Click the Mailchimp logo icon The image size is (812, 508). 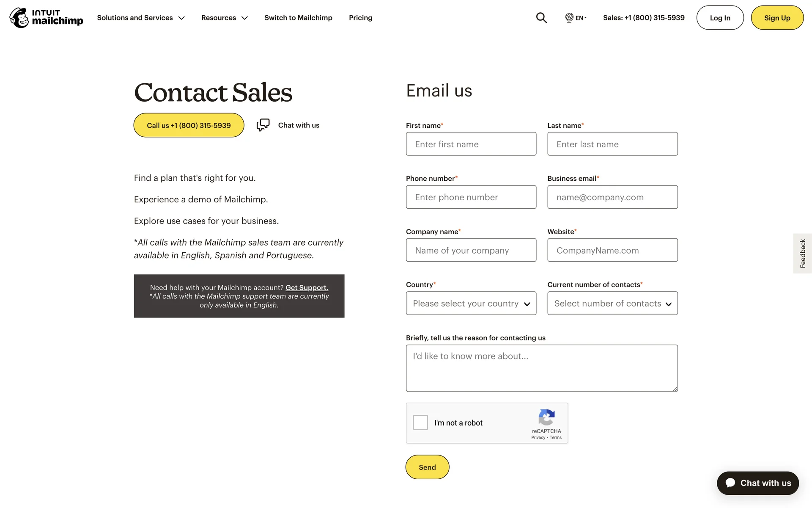click(19, 18)
